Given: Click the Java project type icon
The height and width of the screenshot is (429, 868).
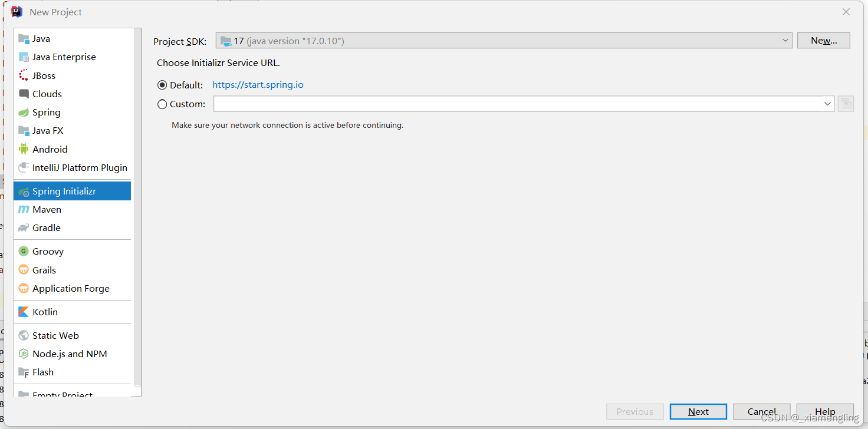Looking at the screenshot, I should pyautogui.click(x=24, y=39).
